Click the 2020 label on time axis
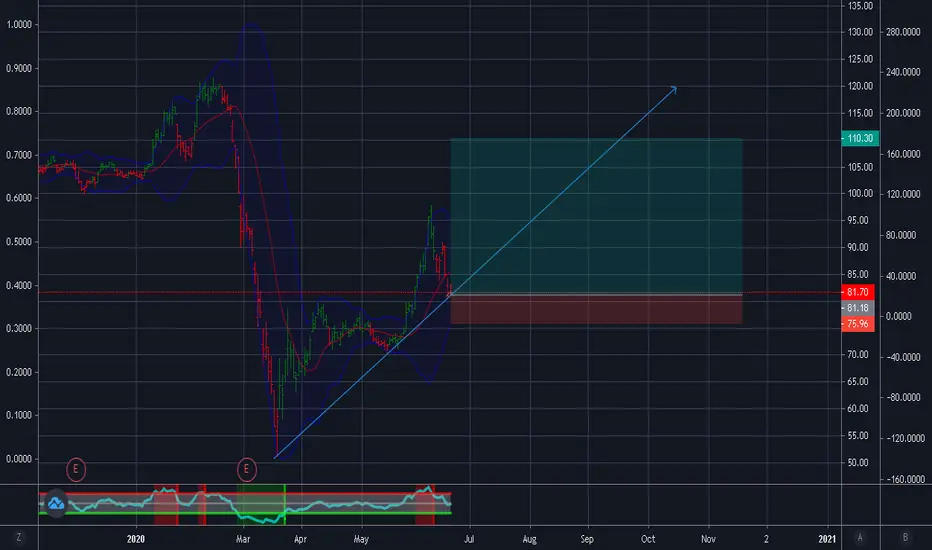The width and height of the screenshot is (932, 550). (x=136, y=539)
